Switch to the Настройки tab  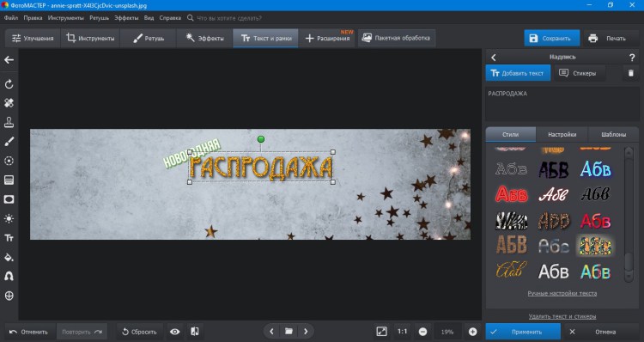click(562, 134)
